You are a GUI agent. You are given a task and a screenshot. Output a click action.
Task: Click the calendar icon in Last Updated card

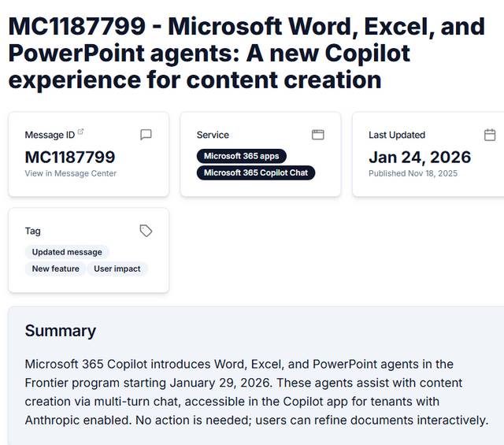pyautogui.click(x=490, y=135)
